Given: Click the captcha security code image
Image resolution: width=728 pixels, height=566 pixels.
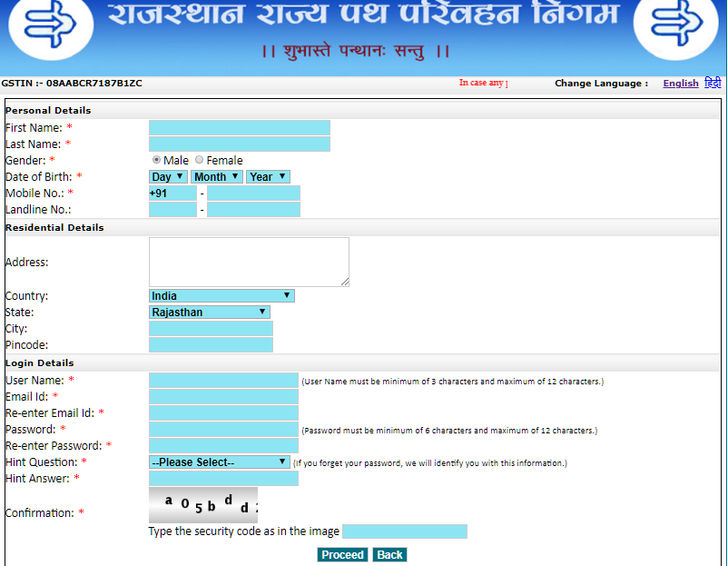Looking at the screenshot, I should 202,503.
